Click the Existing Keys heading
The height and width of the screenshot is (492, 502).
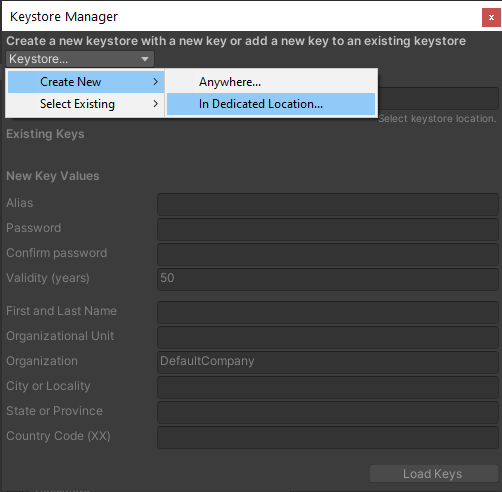point(45,134)
